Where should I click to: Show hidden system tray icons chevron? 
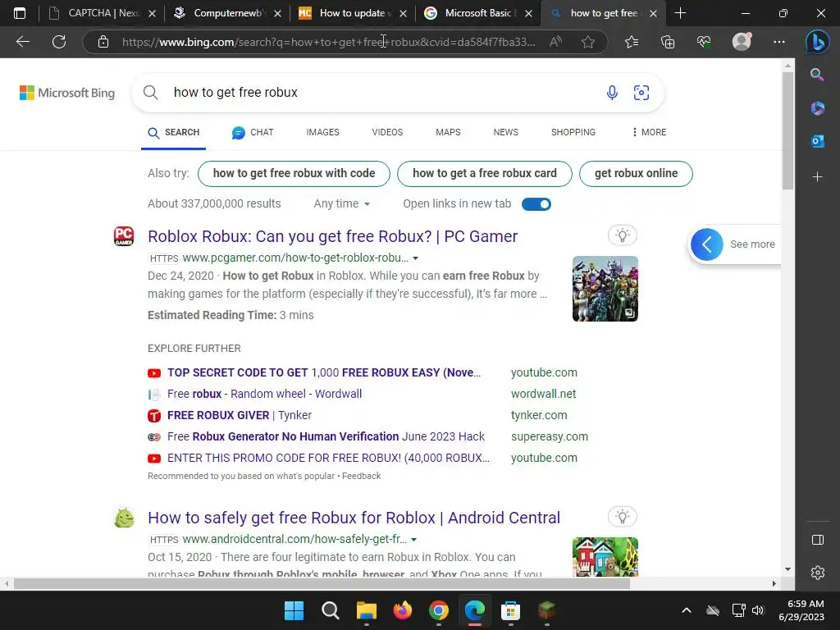(x=687, y=610)
